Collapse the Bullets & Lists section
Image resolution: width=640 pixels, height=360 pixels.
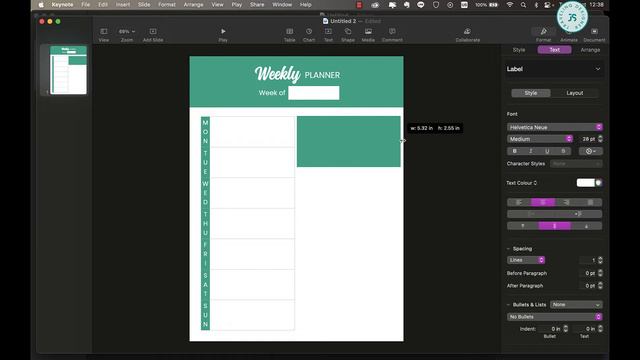[x=509, y=304]
